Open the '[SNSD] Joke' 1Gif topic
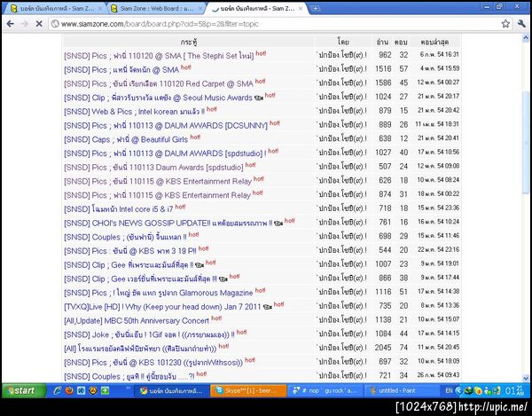Viewport: 532px width, 416px height. click(149, 334)
